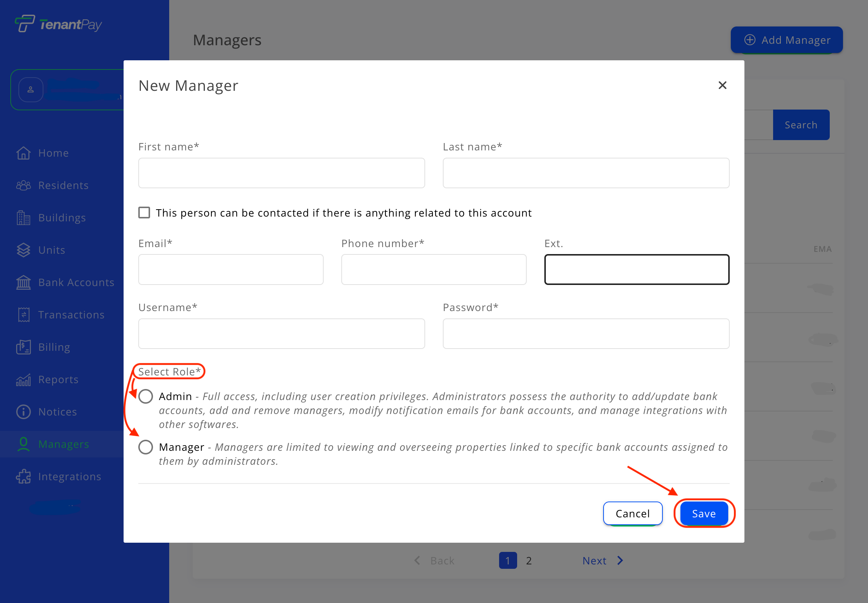Select the Admin role radio button
This screenshot has width=868, height=603.
pyautogui.click(x=146, y=396)
